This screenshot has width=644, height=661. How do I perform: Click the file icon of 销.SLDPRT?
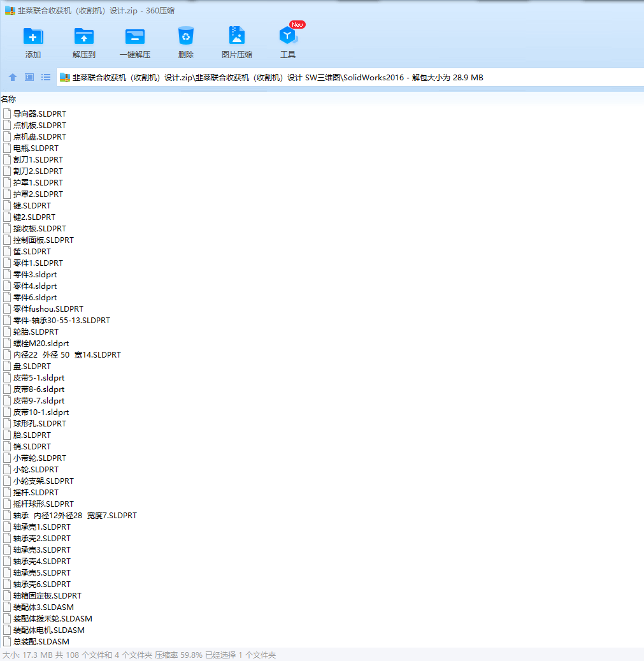[x=7, y=446]
